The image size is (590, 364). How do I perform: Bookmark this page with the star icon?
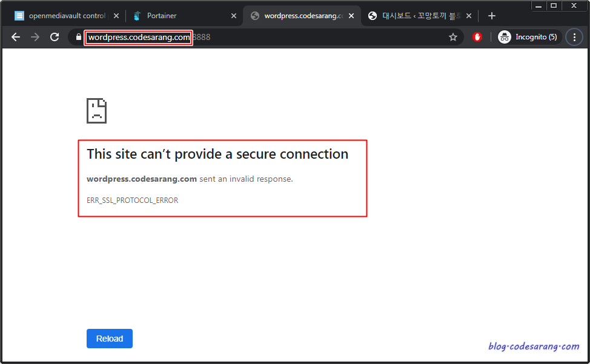(x=453, y=37)
